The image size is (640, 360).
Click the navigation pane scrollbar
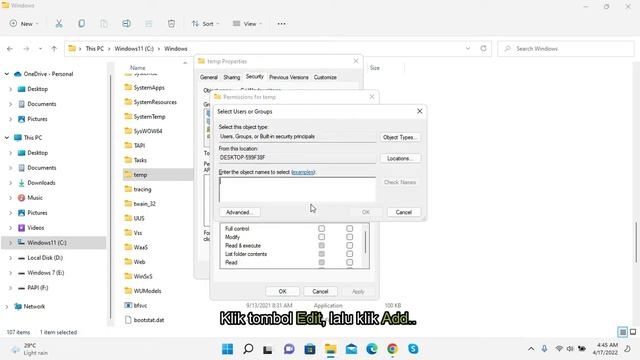coord(110,196)
